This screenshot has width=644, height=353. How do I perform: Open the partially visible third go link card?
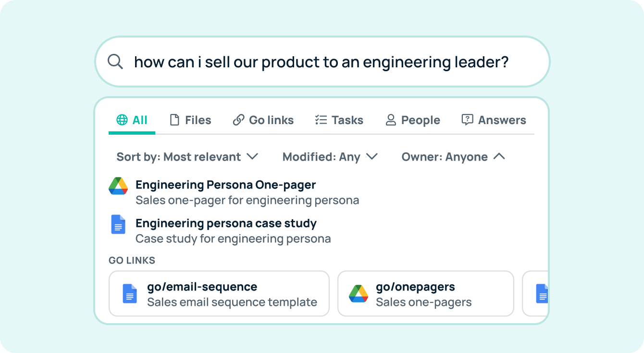tap(535, 293)
